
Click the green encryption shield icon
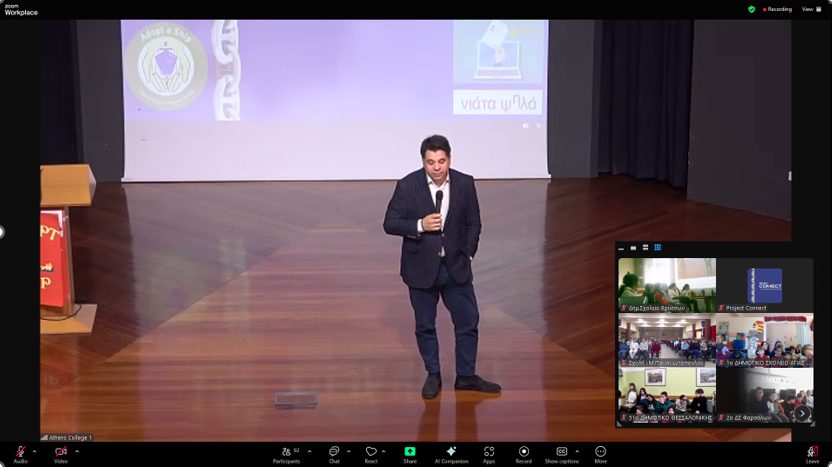[x=752, y=9]
